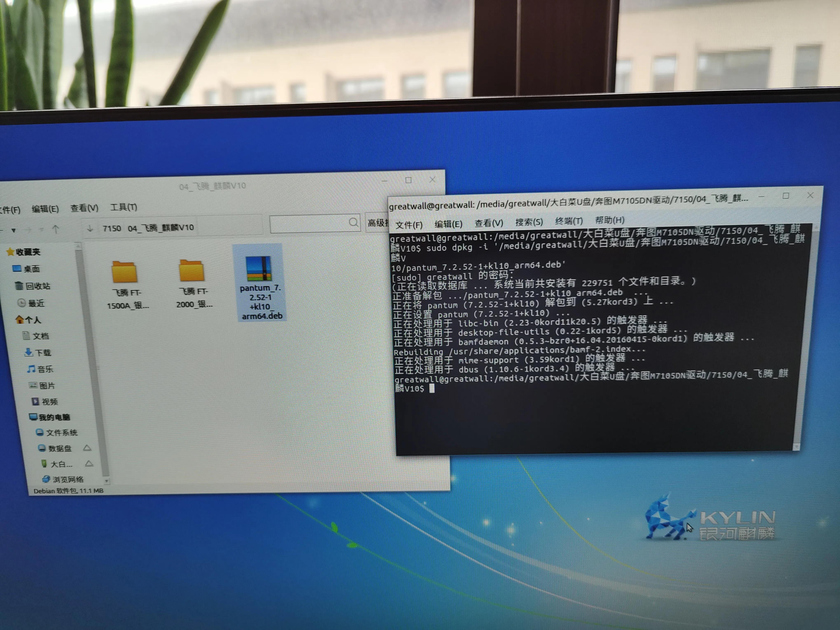This screenshot has height=630, width=840.
Task: Select 收藏夹 header in the sidebar
Action: point(23,252)
